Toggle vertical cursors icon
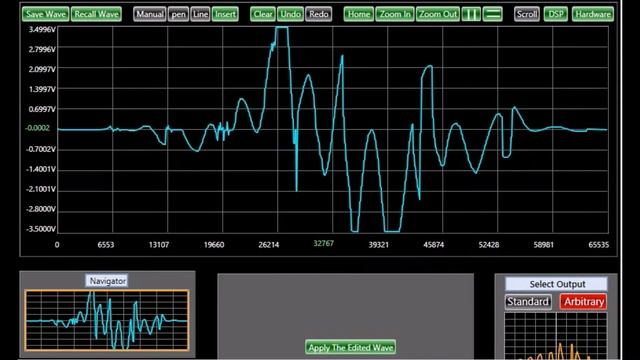The width and height of the screenshot is (640, 360). [x=471, y=14]
